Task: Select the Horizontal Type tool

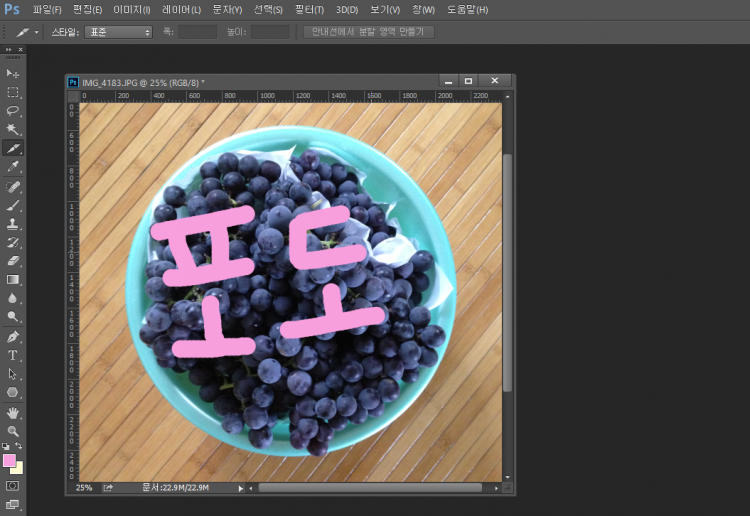Action: [13, 355]
